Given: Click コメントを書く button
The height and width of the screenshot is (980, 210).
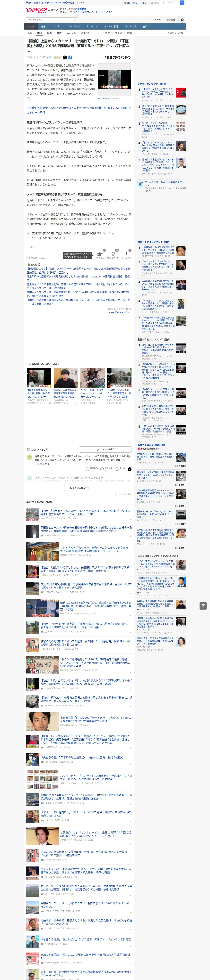Looking at the screenshot, I should tap(105, 449).
